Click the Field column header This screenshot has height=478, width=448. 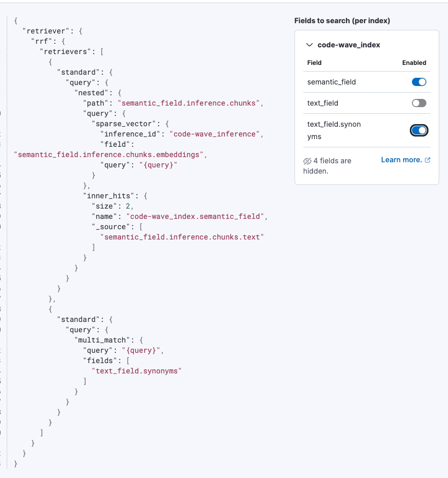click(314, 63)
